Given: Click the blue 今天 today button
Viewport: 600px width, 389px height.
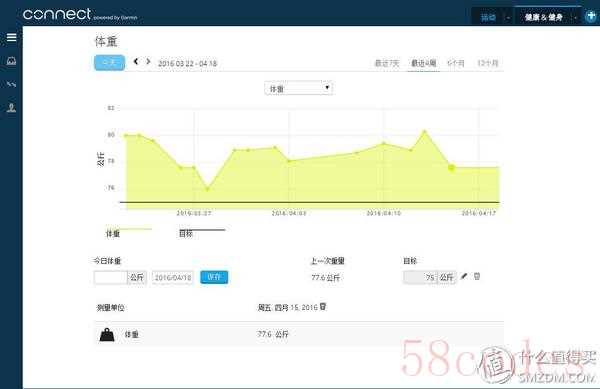Looking at the screenshot, I should tap(109, 62).
